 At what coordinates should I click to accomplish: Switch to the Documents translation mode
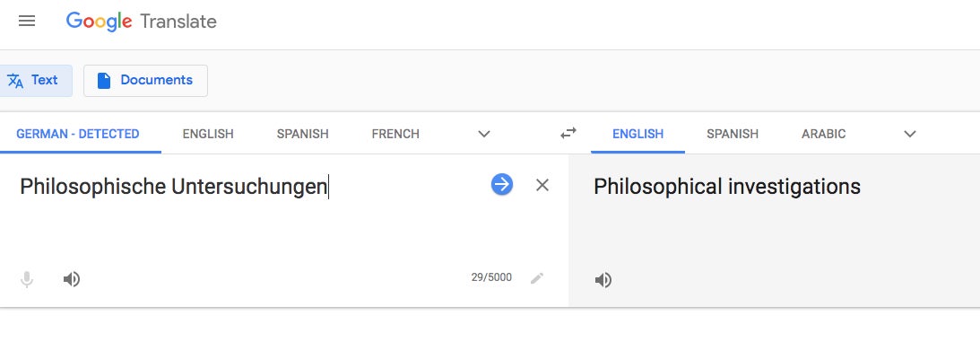point(145,81)
